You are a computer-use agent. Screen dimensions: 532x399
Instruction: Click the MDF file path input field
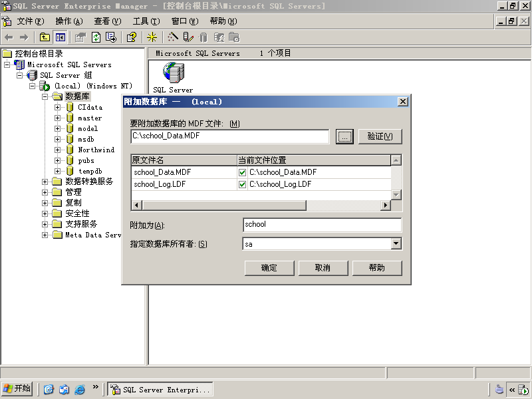click(x=229, y=136)
